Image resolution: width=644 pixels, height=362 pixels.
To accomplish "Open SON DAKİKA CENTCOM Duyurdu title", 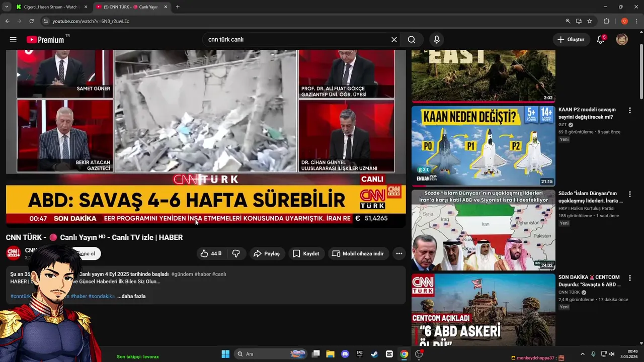I will coord(590,281).
